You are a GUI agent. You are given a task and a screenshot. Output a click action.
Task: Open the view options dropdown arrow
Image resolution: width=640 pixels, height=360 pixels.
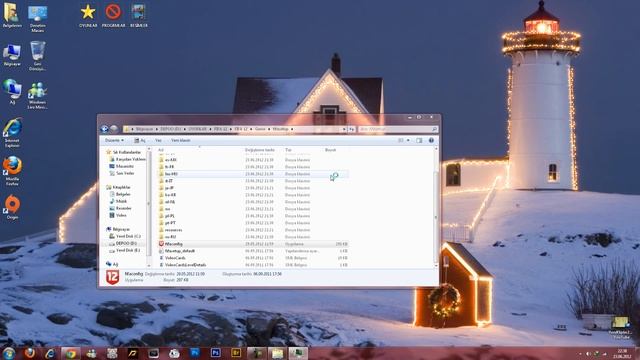pos(408,140)
